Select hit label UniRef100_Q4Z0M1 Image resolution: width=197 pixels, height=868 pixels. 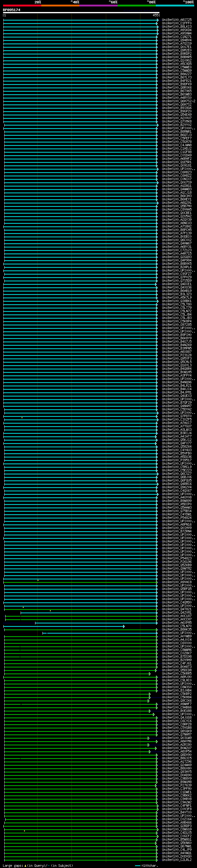[177, 612]
